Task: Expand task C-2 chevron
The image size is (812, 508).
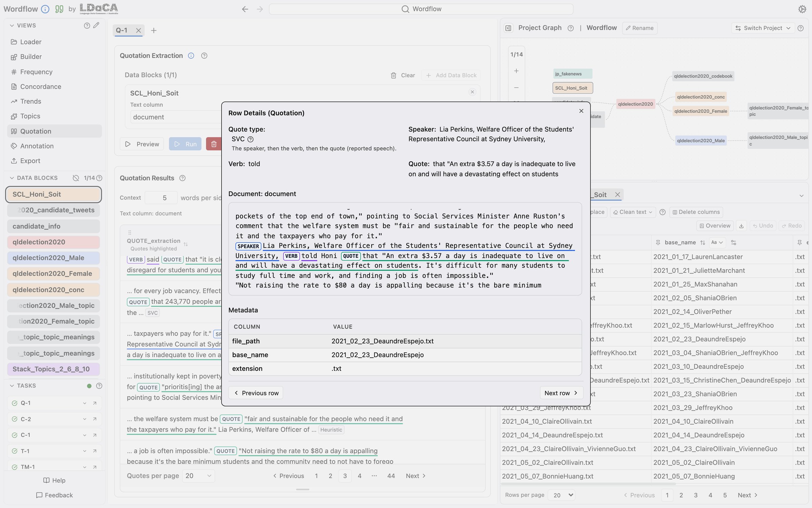Action: (85, 419)
